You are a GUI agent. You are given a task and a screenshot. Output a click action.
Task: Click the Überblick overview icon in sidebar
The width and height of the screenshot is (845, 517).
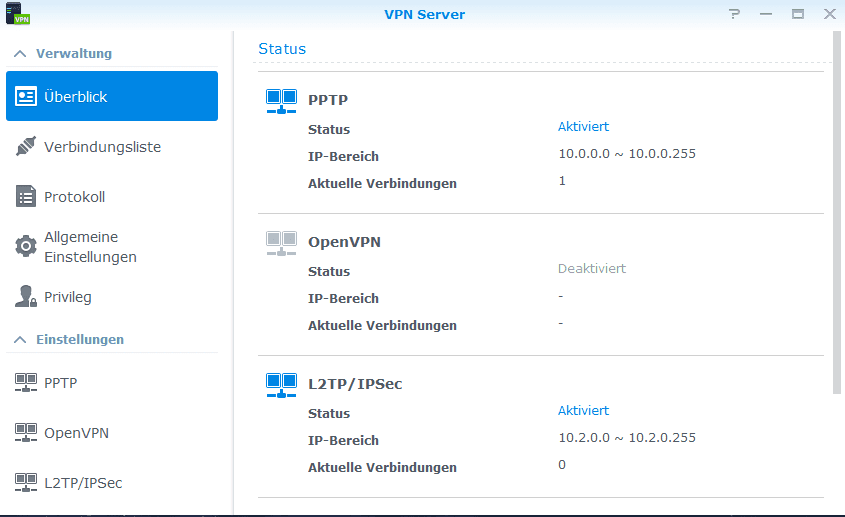[x=26, y=96]
